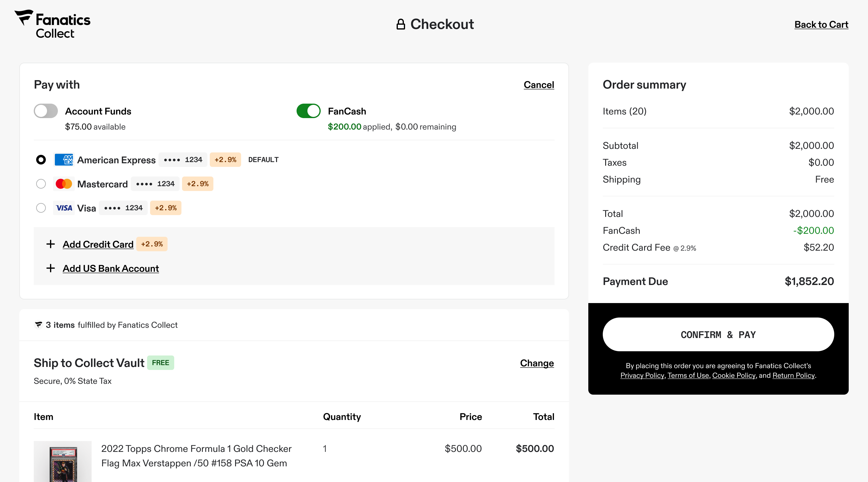
Task: Open the Privacy Policy link
Action: tap(642, 375)
